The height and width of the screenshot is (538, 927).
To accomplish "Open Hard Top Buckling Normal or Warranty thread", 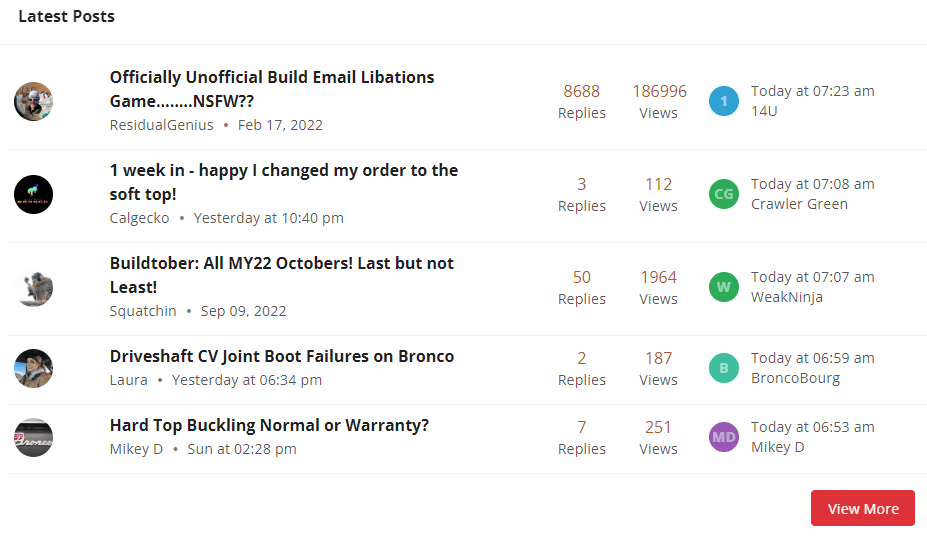I will click(269, 426).
